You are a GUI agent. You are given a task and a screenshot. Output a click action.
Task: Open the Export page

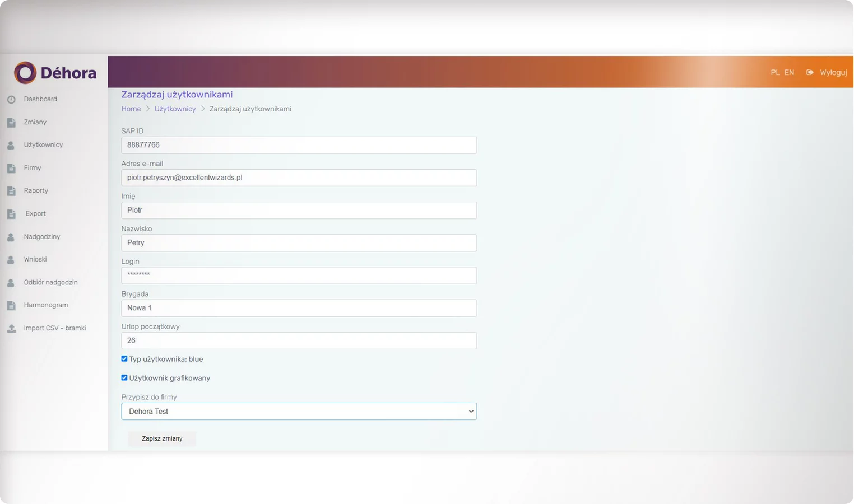(36, 213)
